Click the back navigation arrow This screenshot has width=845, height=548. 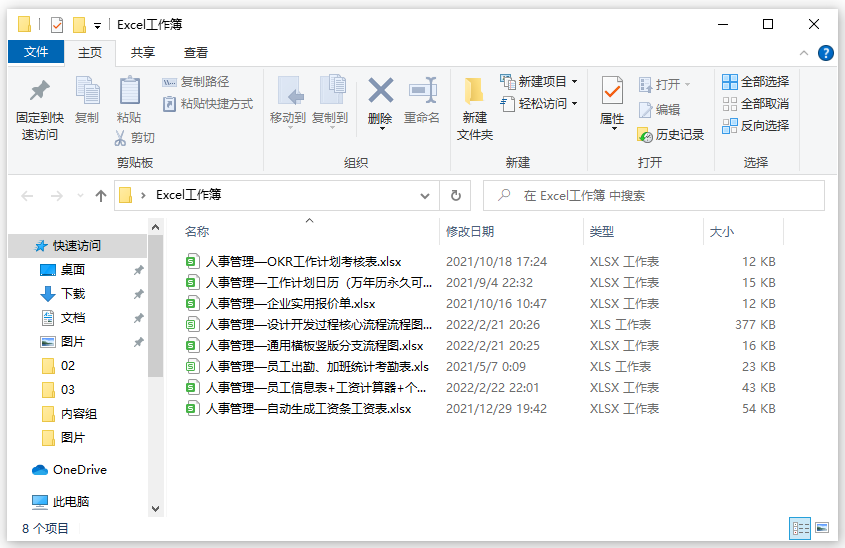pos(27,196)
